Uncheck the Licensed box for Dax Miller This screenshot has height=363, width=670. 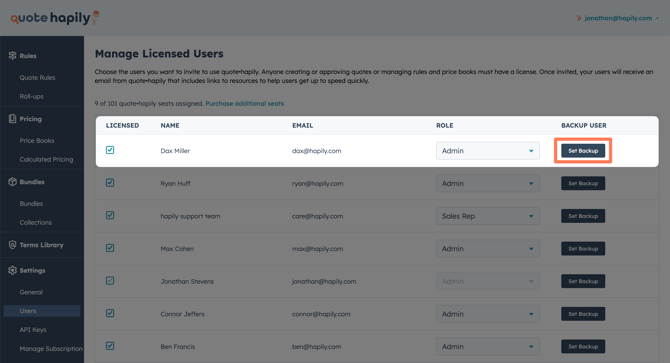[110, 150]
